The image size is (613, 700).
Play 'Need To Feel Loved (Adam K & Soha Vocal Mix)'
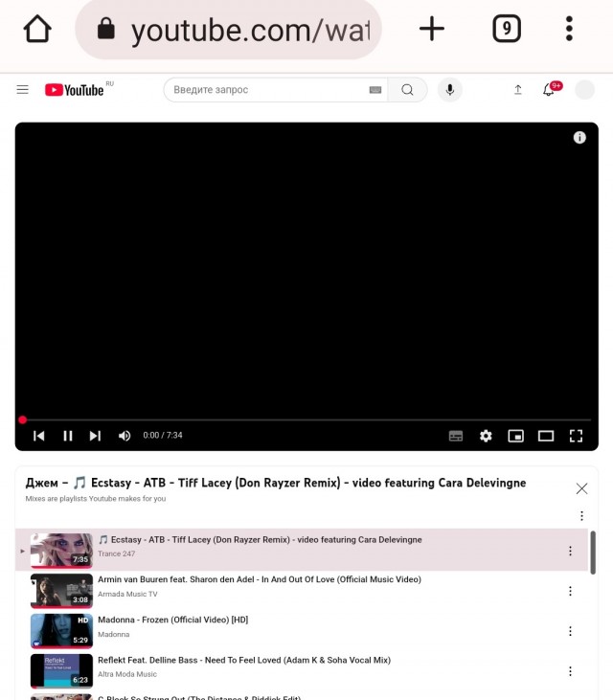coord(244,660)
